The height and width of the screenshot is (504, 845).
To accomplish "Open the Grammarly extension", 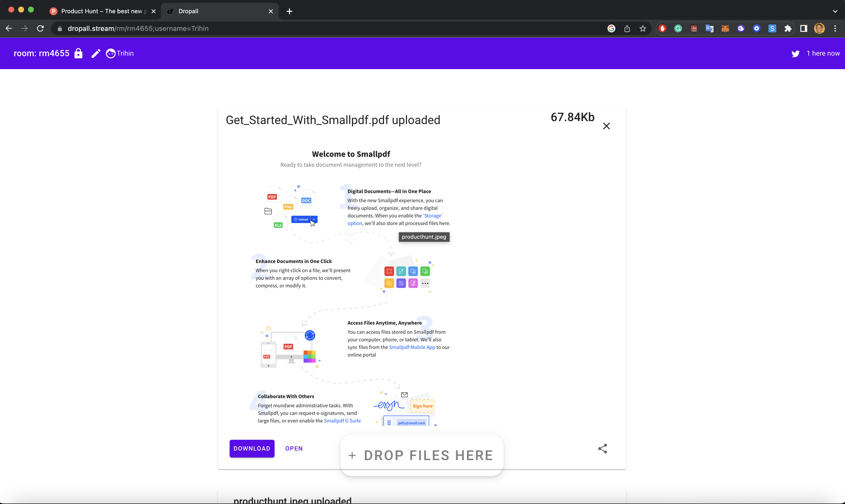I will coord(678,28).
